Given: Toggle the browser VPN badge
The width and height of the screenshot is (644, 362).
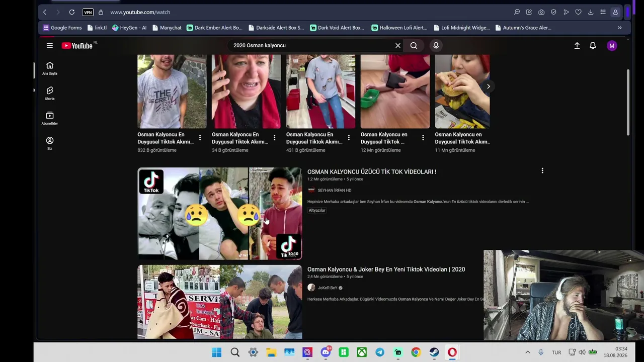Looking at the screenshot, I should [x=88, y=12].
